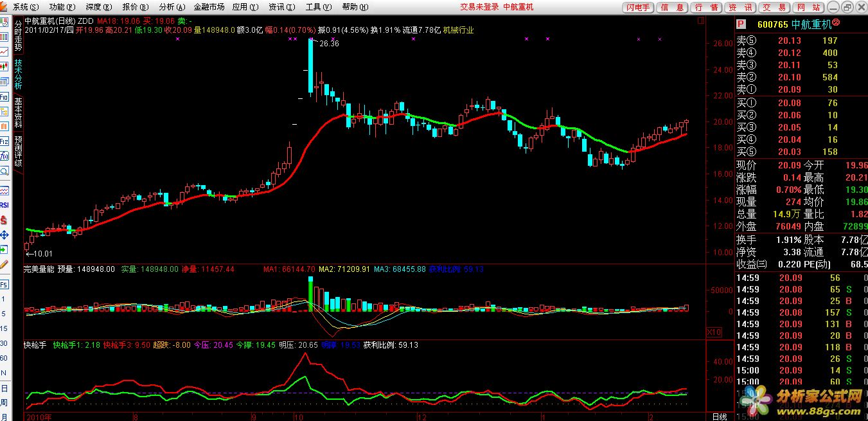868x421 pixels.
Task: Select the 30-minute period button
Action: 4,343
